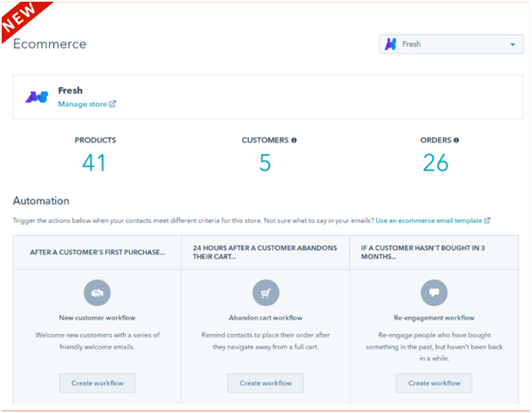Click the Abandon cart workflow title

pyautogui.click(x=266, y=318)
